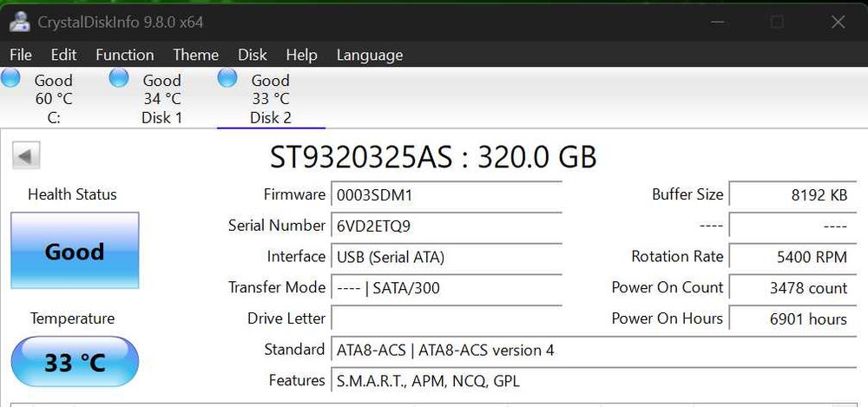
Task: Click the Transfer Mode field SATA/300
Action: pyautogui.click(x=447, y=288)
